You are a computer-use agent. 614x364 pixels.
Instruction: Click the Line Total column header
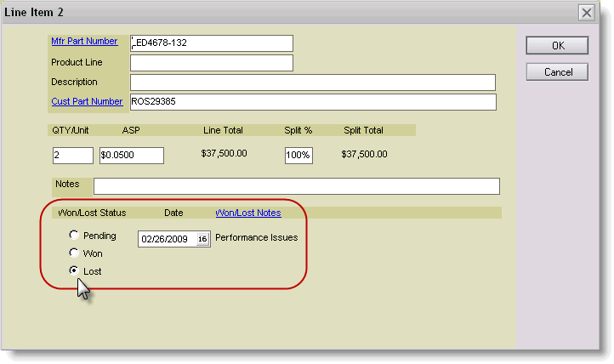[223, 130]
